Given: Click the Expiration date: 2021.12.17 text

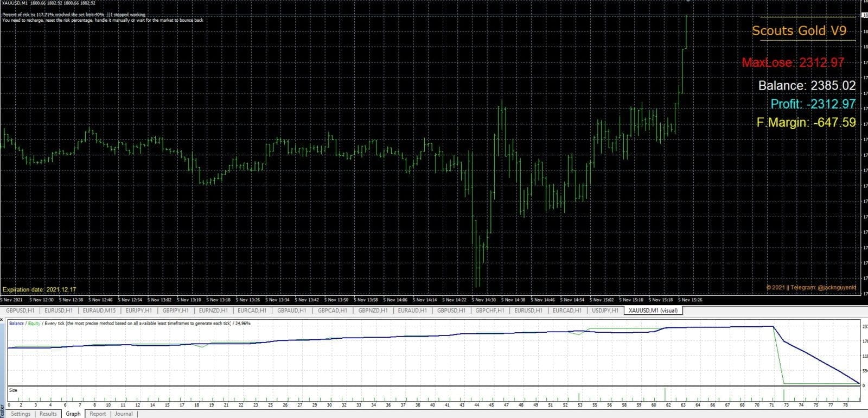Looking at the screenshot, I should click(x=39, y=289).
